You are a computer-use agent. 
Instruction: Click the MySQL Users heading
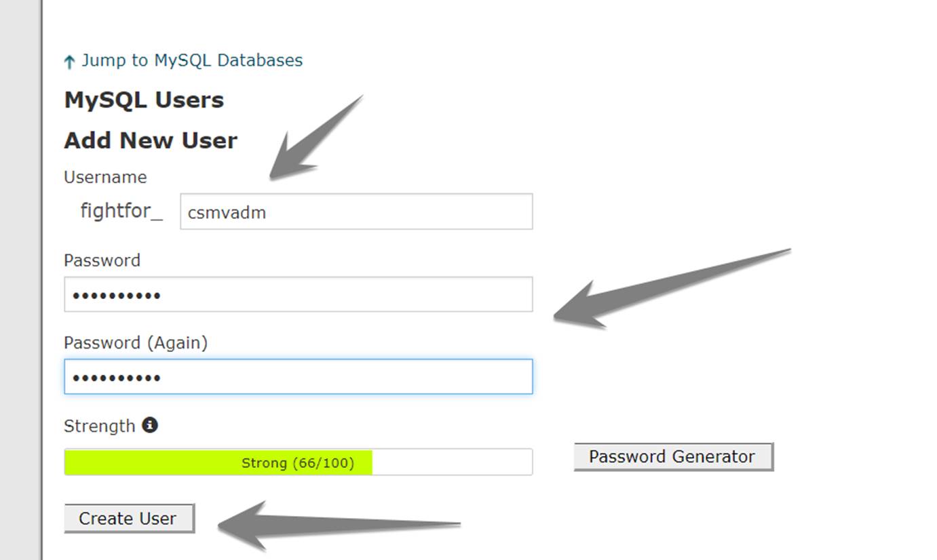144,100
